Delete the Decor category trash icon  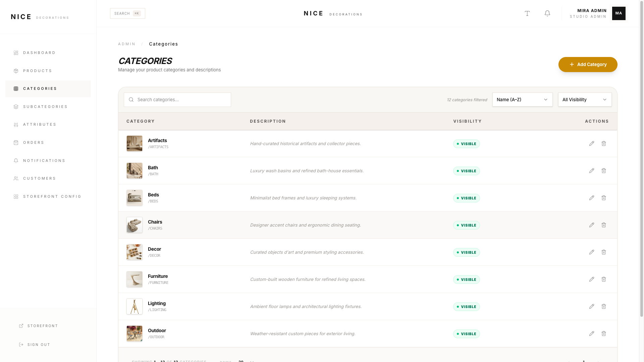point(604,252)
